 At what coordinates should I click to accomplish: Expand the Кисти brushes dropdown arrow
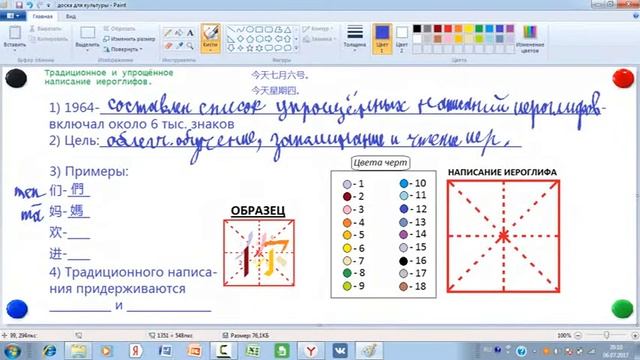(211, 50)
